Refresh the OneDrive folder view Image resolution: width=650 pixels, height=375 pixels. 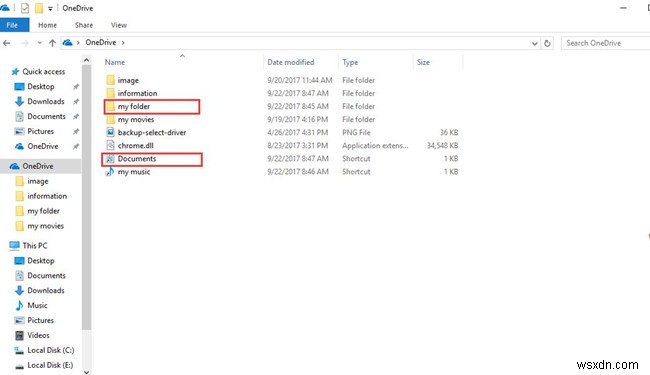click(x=547, y=43)
